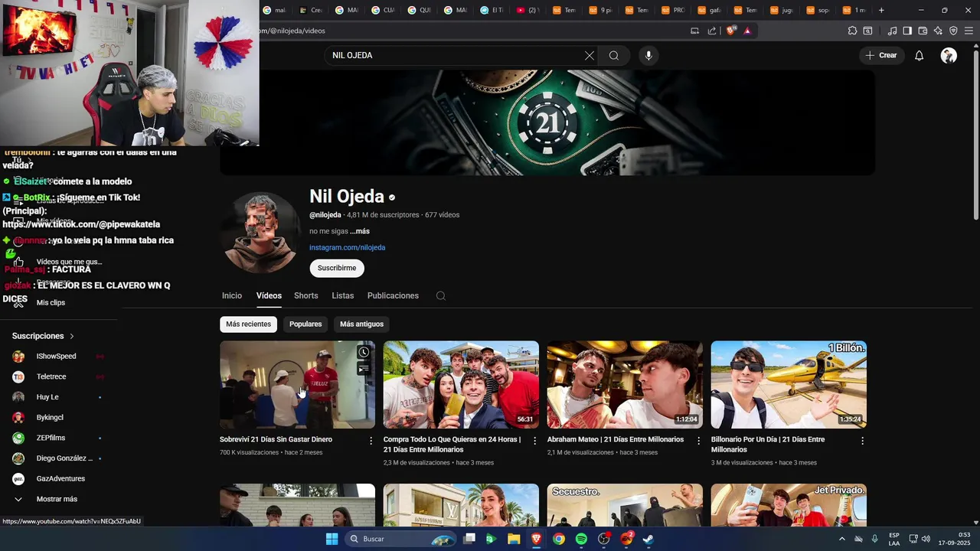Screen dimensions: 980x551
Task: Open a new browser tab
Action: point(881,10)
